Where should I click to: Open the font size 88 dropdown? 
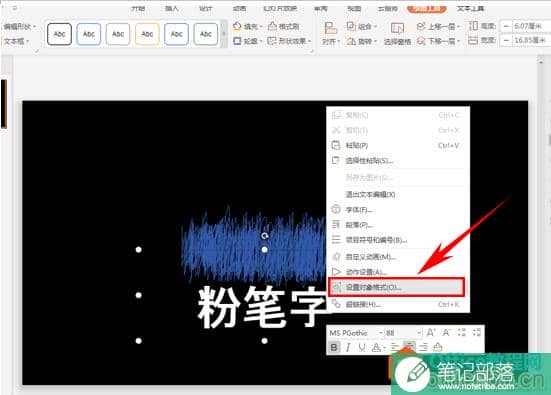419,333
